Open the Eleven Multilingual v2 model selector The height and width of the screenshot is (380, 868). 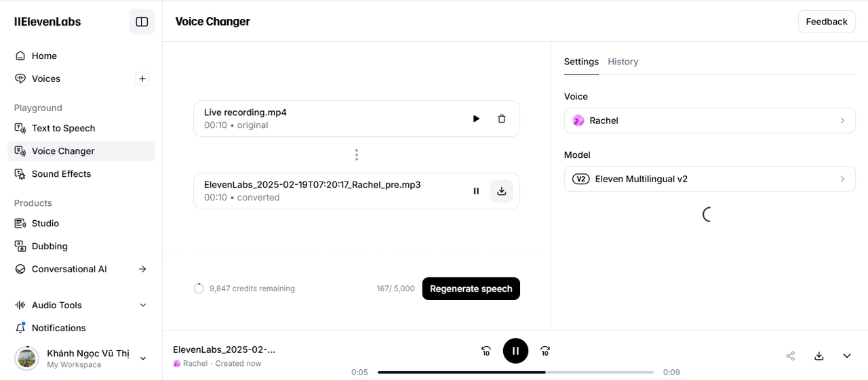click(709, 180)
